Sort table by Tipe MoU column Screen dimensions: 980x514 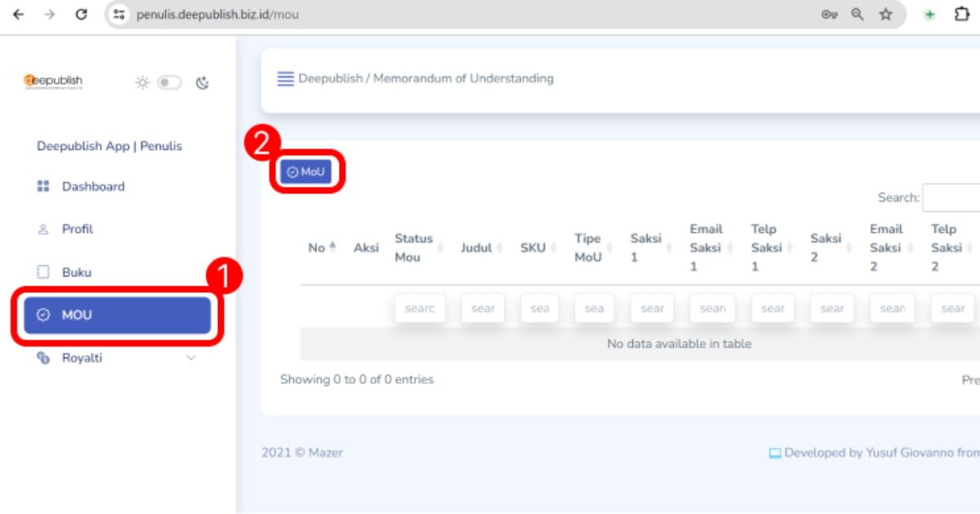point(594,248)
